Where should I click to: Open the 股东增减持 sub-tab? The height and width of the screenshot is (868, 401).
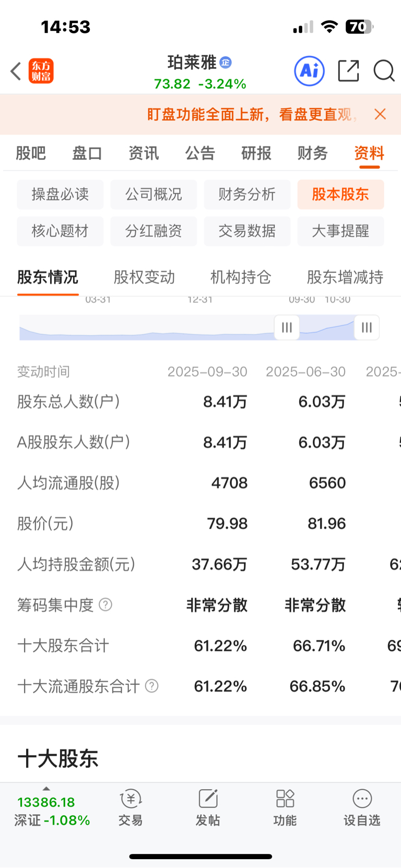coord(345,277)
